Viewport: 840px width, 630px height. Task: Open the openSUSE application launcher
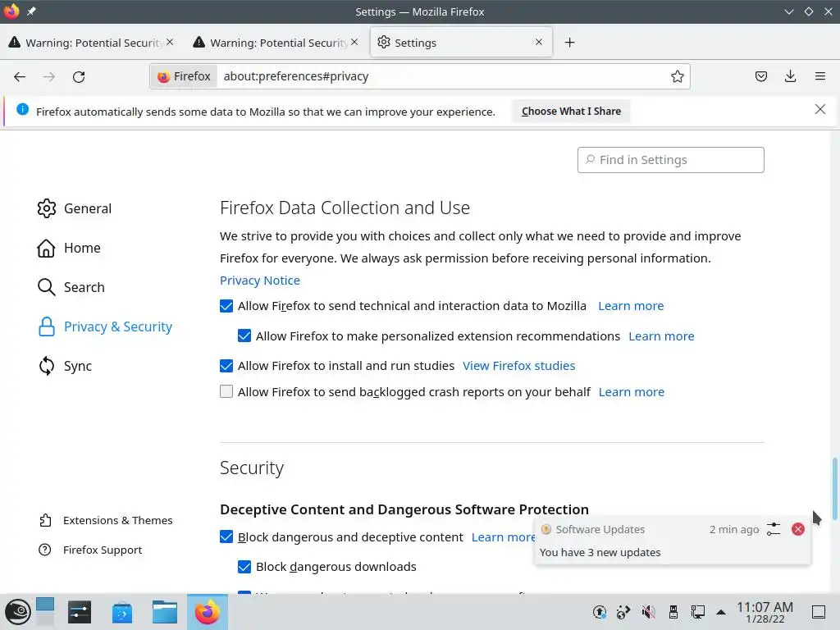(x=16, y=612)
